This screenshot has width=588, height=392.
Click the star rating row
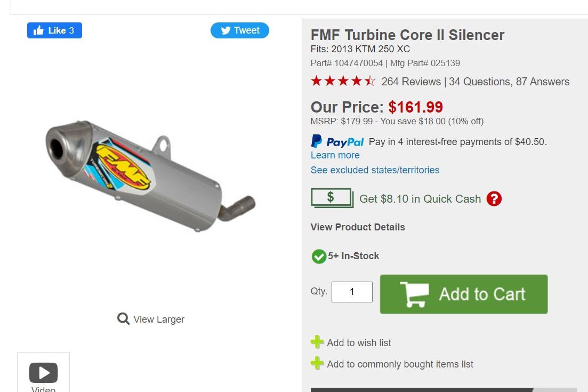[x=343, y=82]
